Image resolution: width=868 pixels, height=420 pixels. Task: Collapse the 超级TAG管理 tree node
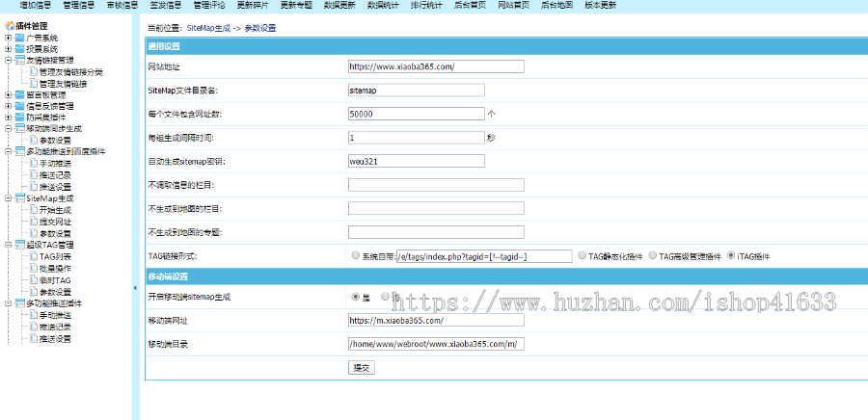click(9, 245)
